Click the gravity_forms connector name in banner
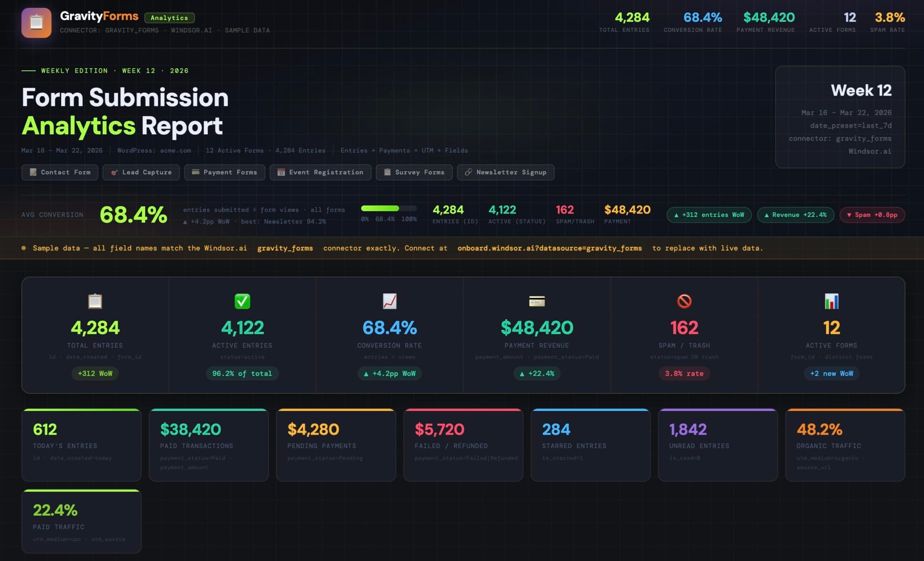This screenshot has height=561, width=924. 285,248
